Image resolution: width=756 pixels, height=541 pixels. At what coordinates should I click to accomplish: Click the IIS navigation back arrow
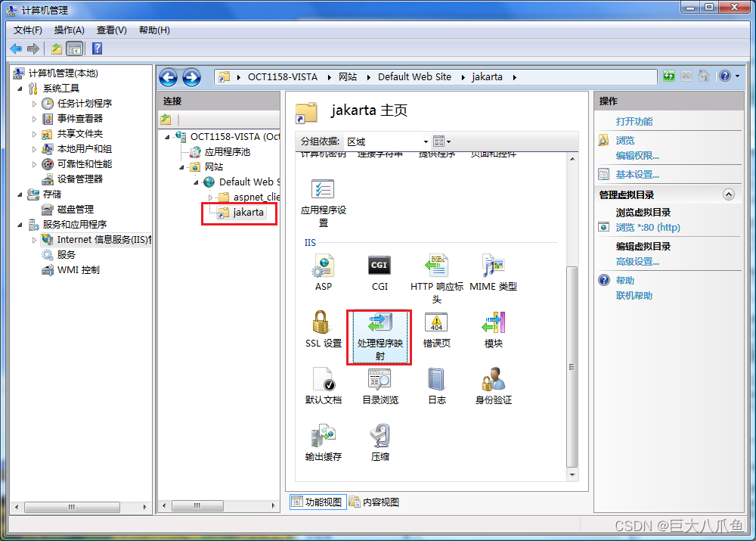(169, 77)
